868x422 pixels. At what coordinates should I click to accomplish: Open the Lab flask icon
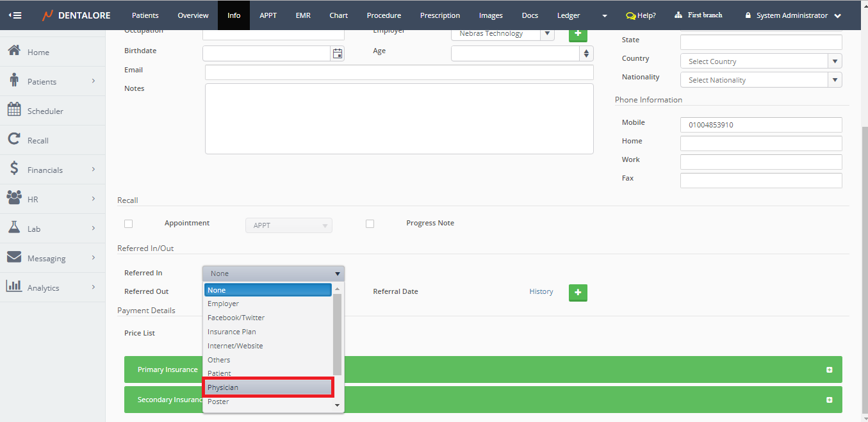[14, 228]
